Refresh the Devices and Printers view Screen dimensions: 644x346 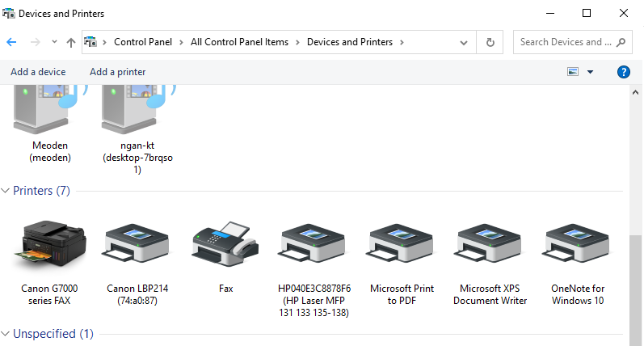pyautogui.click(x=490, y=42)
